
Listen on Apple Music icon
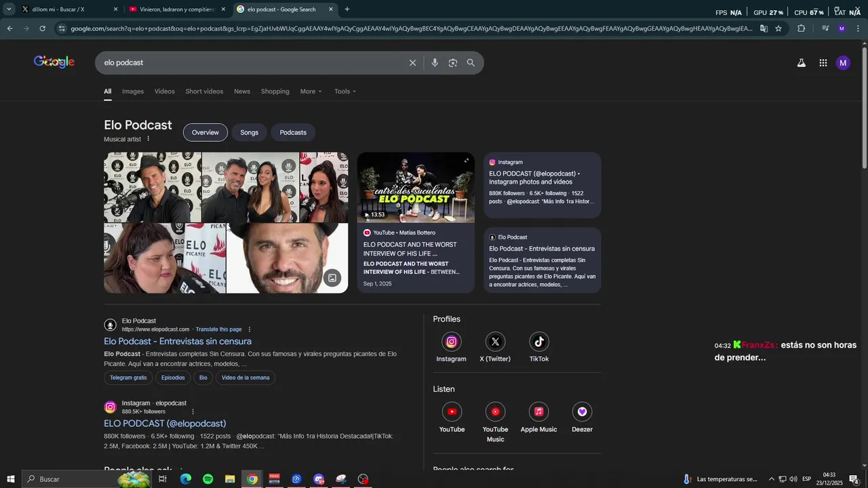pos(538,411)
